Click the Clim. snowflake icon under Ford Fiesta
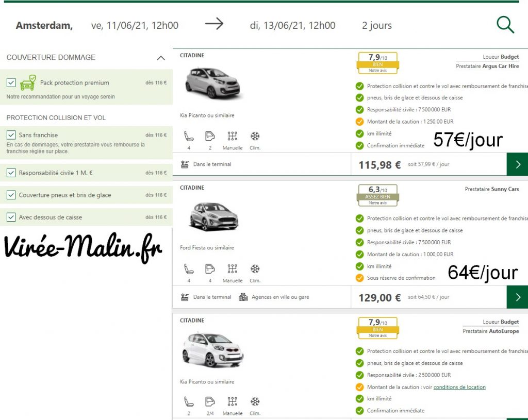The image size is (528, 420). 255,268
